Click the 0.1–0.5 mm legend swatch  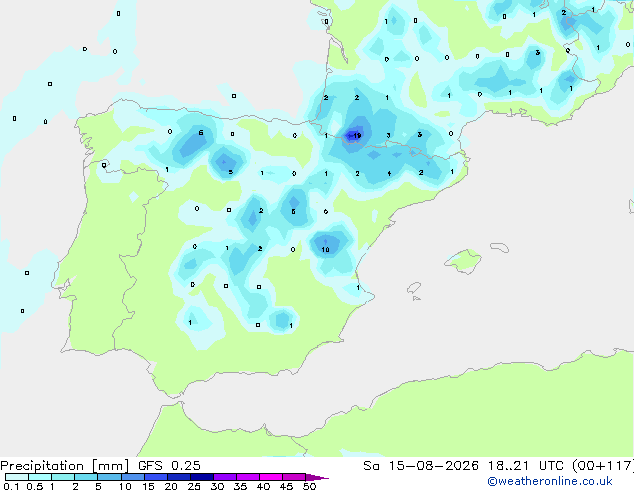coord(17,477)
